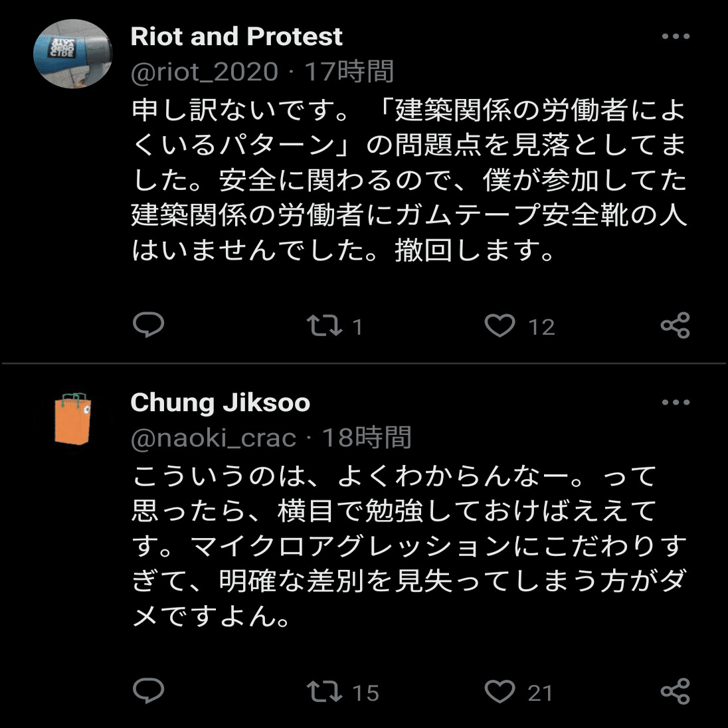728x728 pixels.
Task: Open the tweet text beginning 申し訳ないです
Action: [409, 180]
